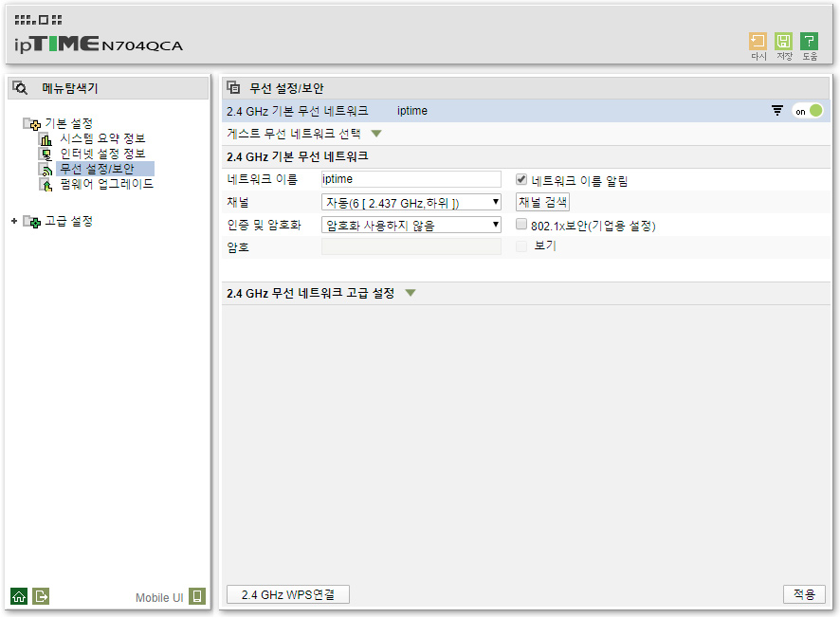The width and height of the screenshot is (840, 618).
Task: Click the 2.4 GHz WPS연결 button
Action: [x=288, y=594]
